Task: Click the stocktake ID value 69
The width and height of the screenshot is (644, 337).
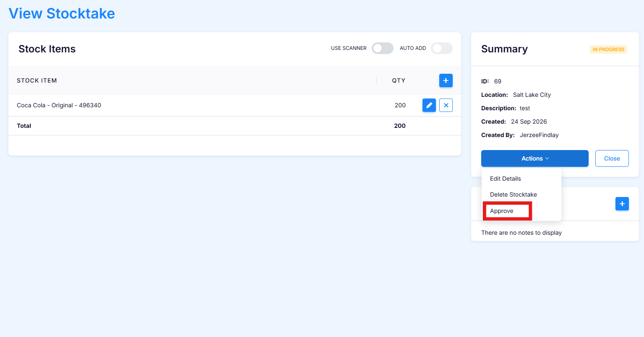Action: 498,81
